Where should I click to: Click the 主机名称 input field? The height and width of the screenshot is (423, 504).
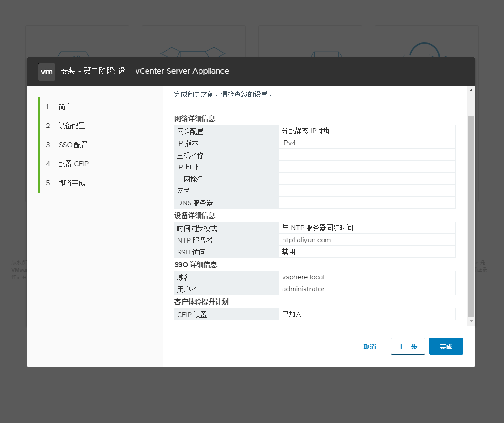[367, 155]
